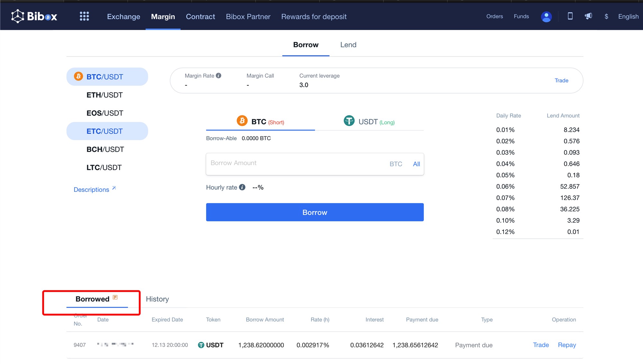Click the dollar currency icon

coord(606,16)
